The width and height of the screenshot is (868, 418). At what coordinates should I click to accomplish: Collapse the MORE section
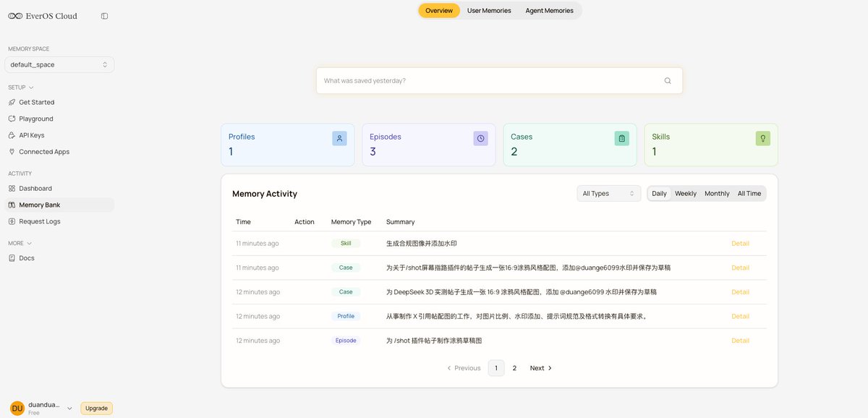point(20,243)
